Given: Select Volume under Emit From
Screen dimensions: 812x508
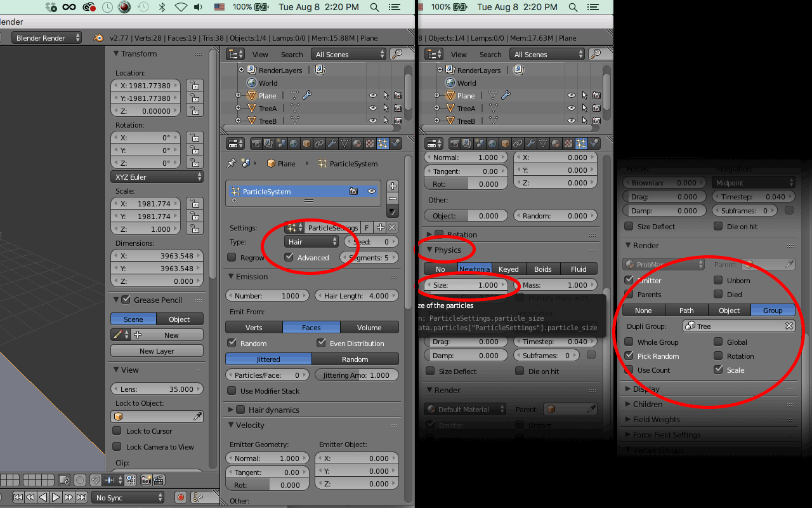Looking at the screenshot, I should (x=369, y=328).
